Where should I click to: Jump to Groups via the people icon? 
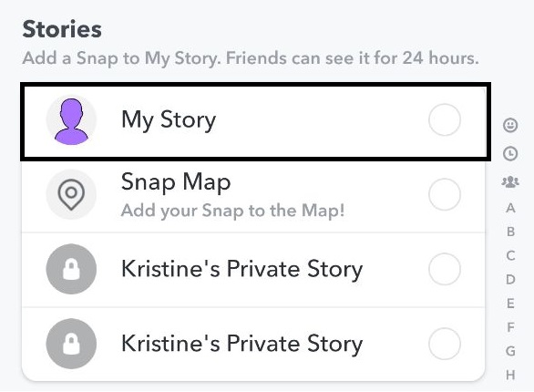click(510, 181)
